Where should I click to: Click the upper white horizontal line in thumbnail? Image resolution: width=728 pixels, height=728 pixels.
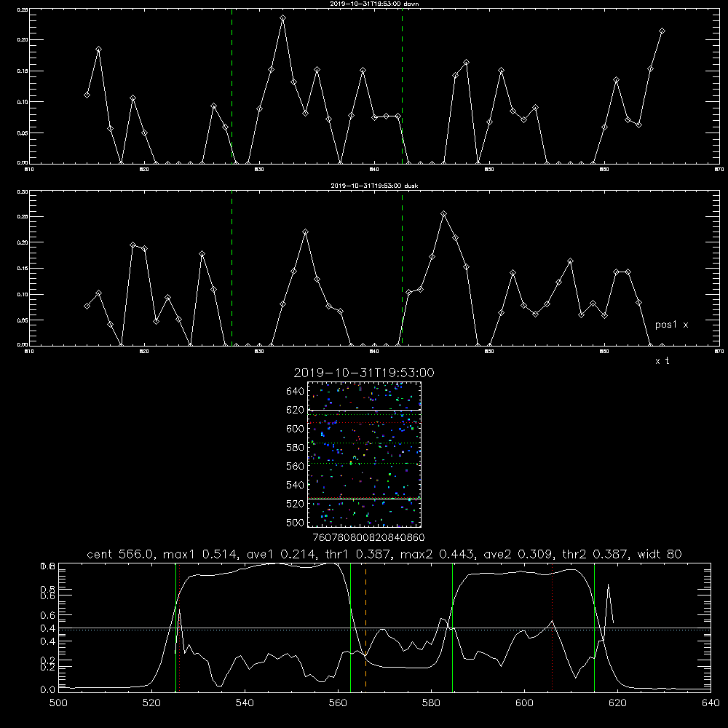click(365, 410)
